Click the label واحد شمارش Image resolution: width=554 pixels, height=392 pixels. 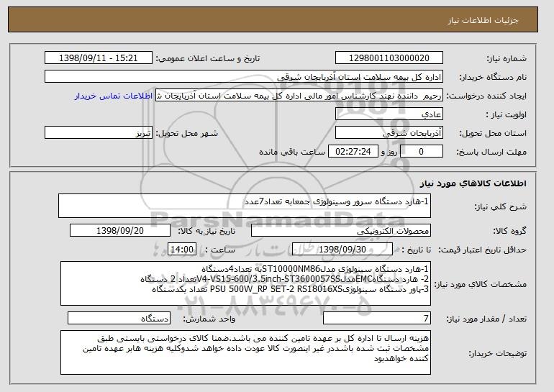point(209,319)
